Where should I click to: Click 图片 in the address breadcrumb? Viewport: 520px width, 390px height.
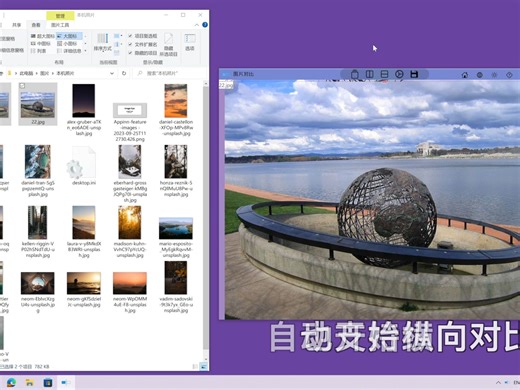[x=45, y=73]
